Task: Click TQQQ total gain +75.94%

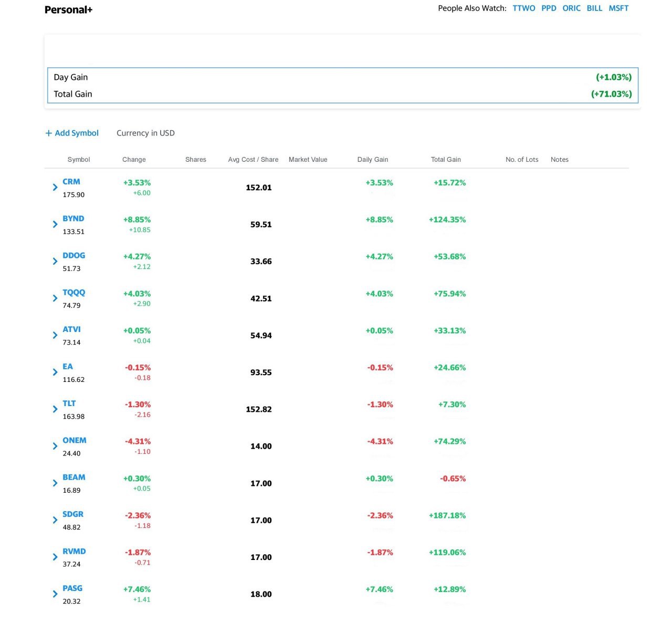Action: coord(450,294)
